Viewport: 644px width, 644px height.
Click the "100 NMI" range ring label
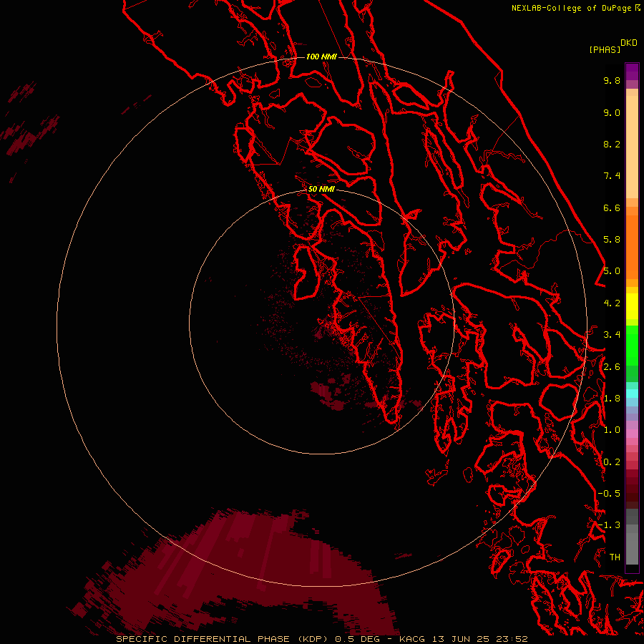321,57
